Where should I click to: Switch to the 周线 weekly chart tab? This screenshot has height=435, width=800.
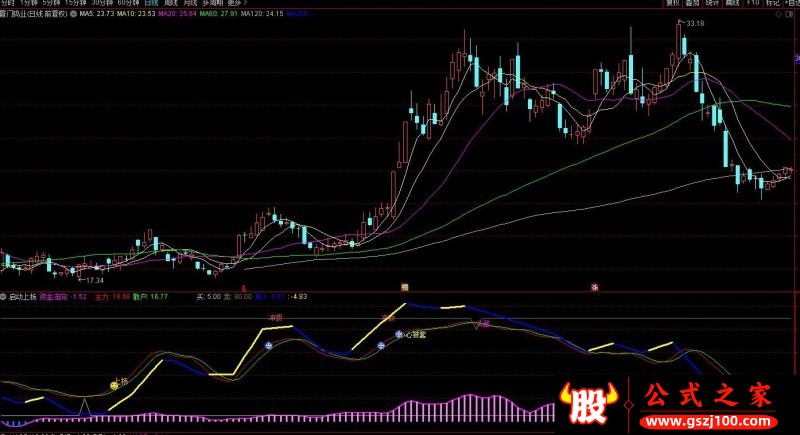(x=170, y=3)
